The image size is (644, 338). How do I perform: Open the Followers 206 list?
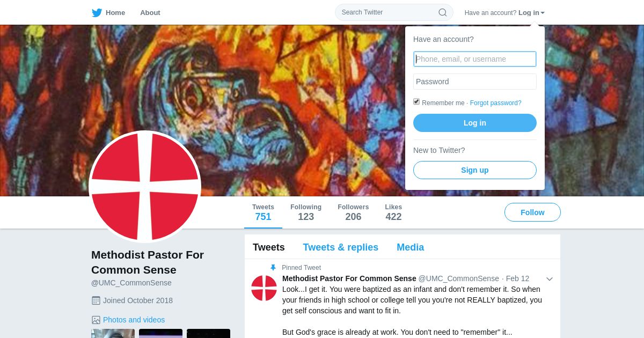[353, 212]
